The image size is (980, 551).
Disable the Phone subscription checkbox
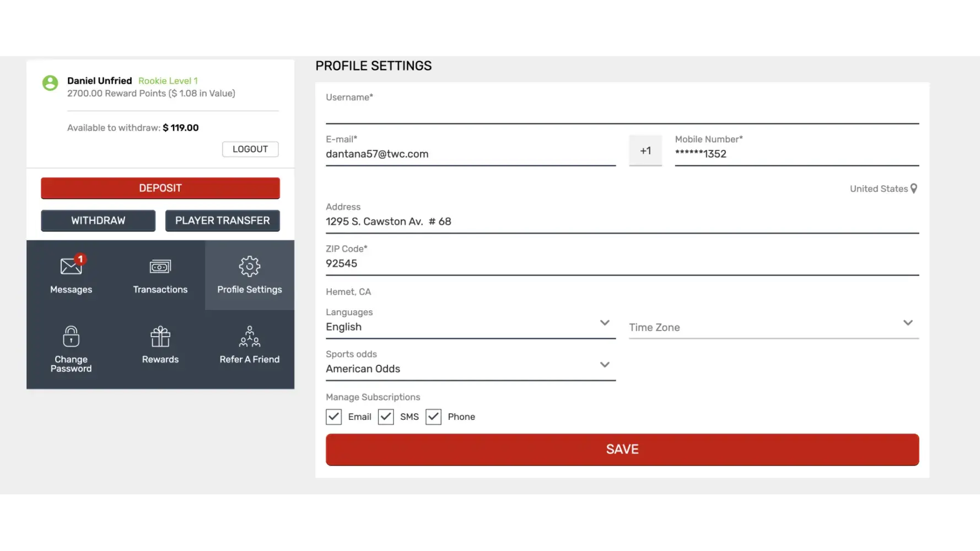pyautogui.click(x=434, y=417)
